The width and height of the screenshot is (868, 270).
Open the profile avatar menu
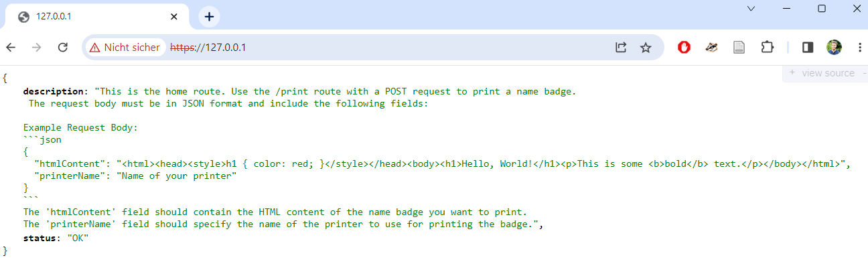coord(834,48)
